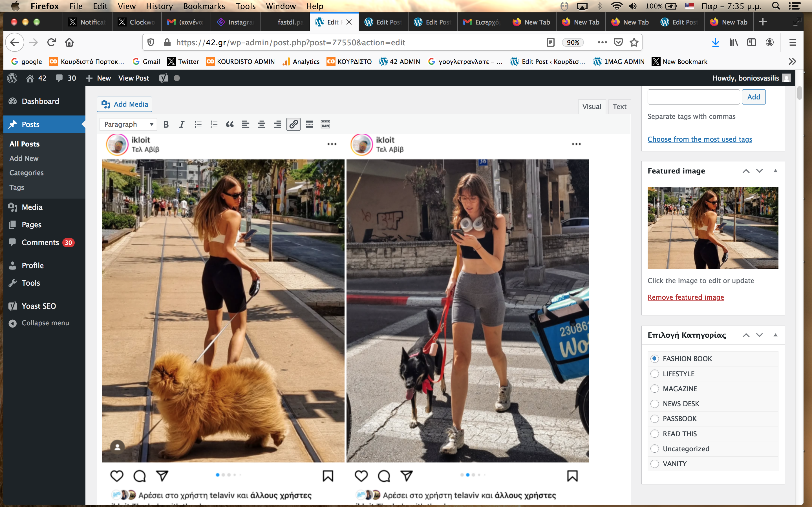Screen dimensions: 812x507
Task: Center align the paragraph text
Action: coord(261,124)
